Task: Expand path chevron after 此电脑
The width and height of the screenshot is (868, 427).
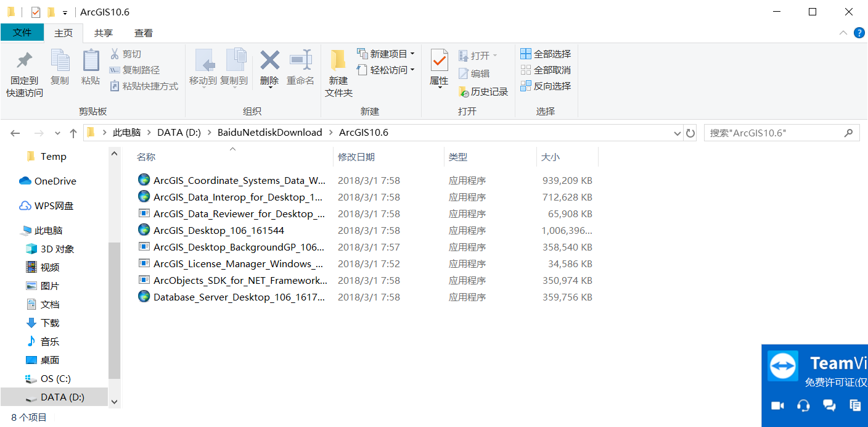Action: (149, 133)
